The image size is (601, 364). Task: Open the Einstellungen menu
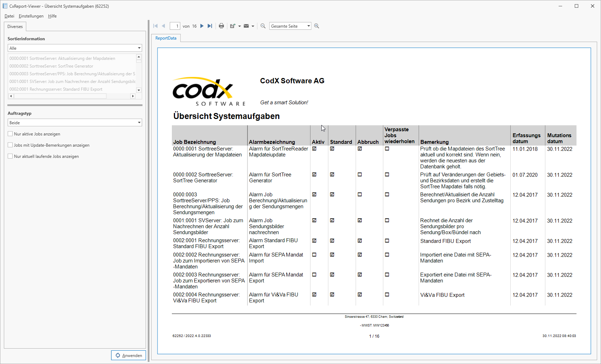tap(31, 16)
